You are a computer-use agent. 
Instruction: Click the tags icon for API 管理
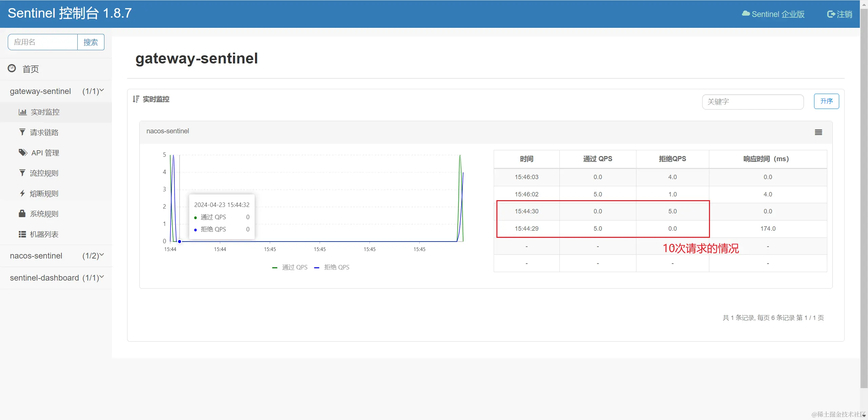pyautogui.click(x=23, y=153)
